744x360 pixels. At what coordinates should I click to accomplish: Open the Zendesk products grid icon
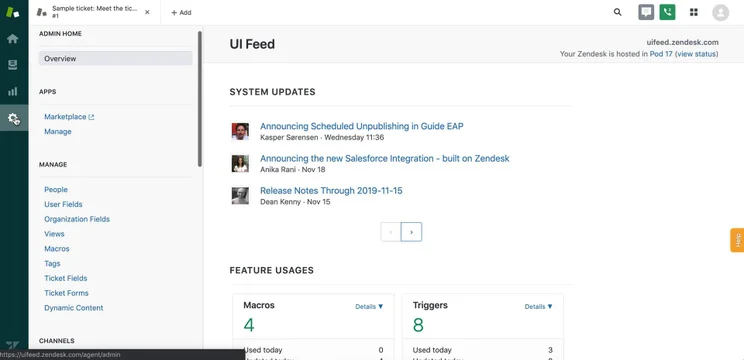pos(694,12)
